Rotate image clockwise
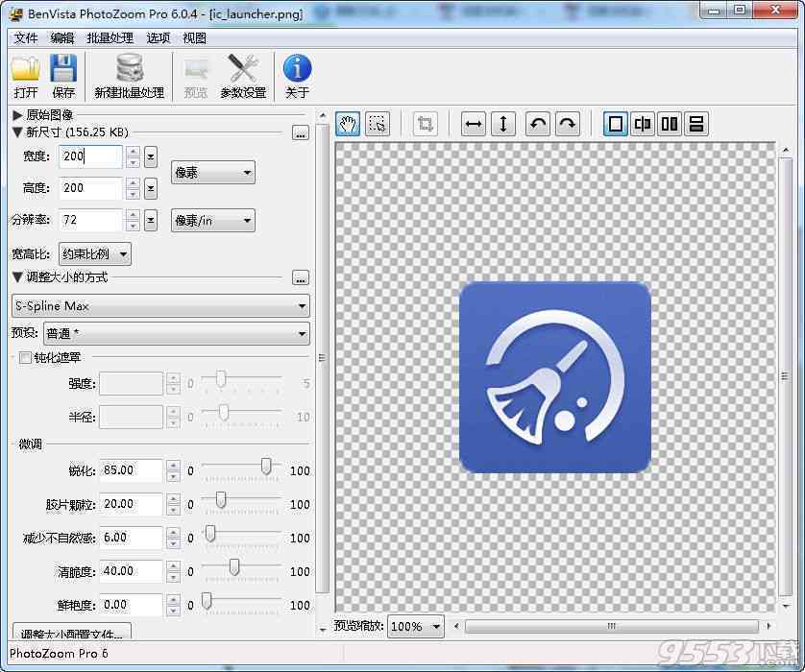805x672 pixels. tap(568, 124)
